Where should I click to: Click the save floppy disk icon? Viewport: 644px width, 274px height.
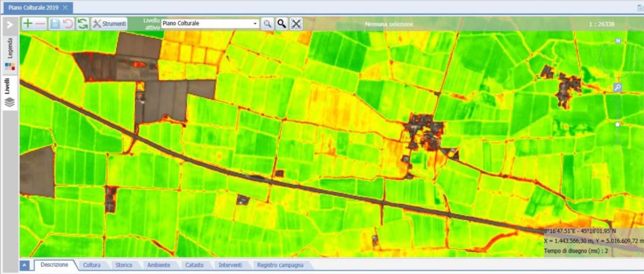coord(55,24)
